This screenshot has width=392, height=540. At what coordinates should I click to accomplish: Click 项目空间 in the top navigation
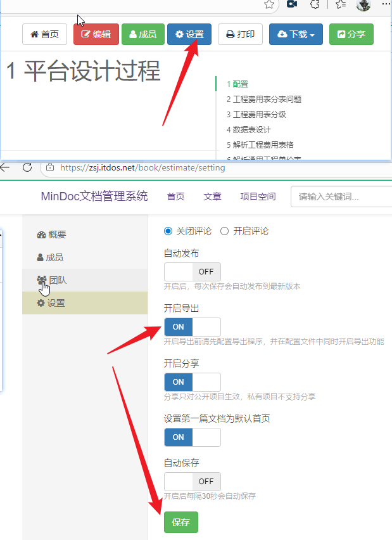point(258,196)
